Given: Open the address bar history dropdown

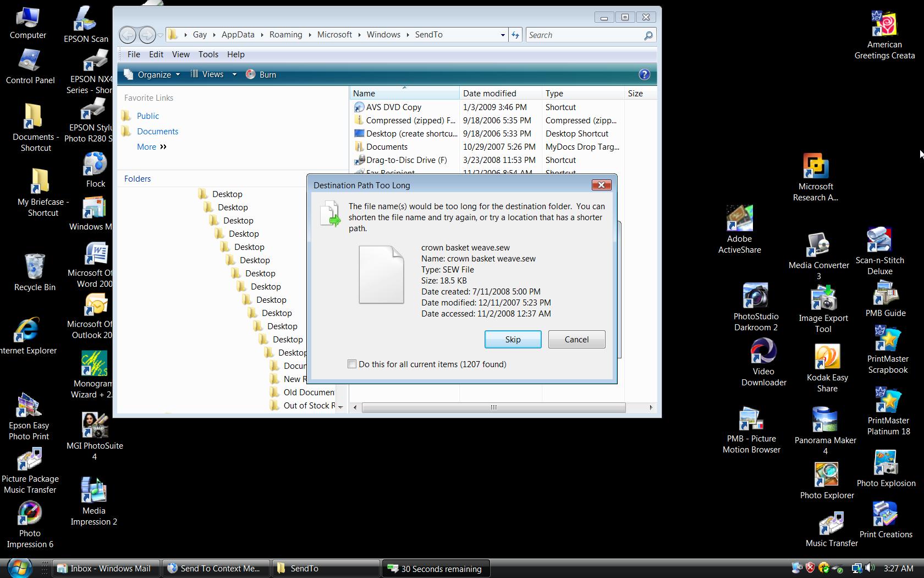Looking at the screenshot, I should point(503,35).
